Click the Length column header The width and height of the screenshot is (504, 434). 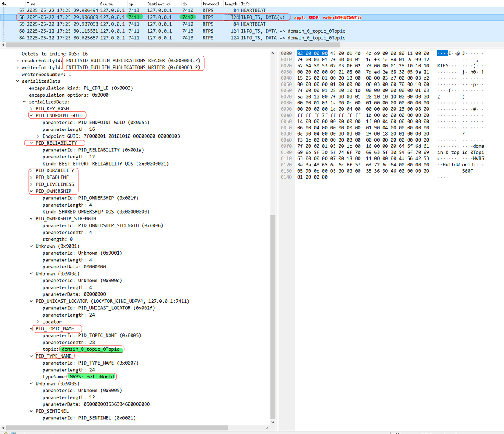point(231,4)
